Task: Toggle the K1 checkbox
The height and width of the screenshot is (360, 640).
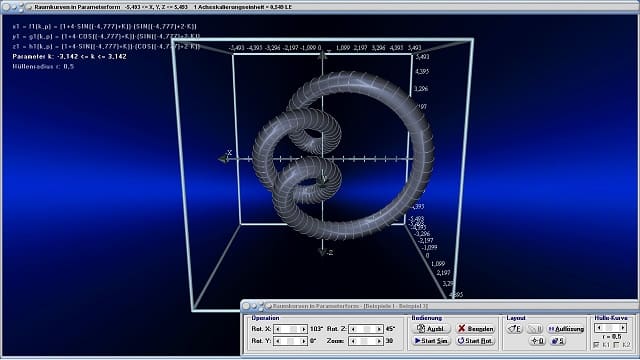Action: (596, 345)
